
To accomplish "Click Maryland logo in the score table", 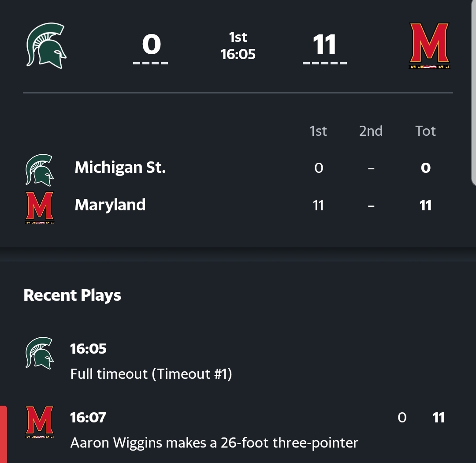I will pos(40,207).
